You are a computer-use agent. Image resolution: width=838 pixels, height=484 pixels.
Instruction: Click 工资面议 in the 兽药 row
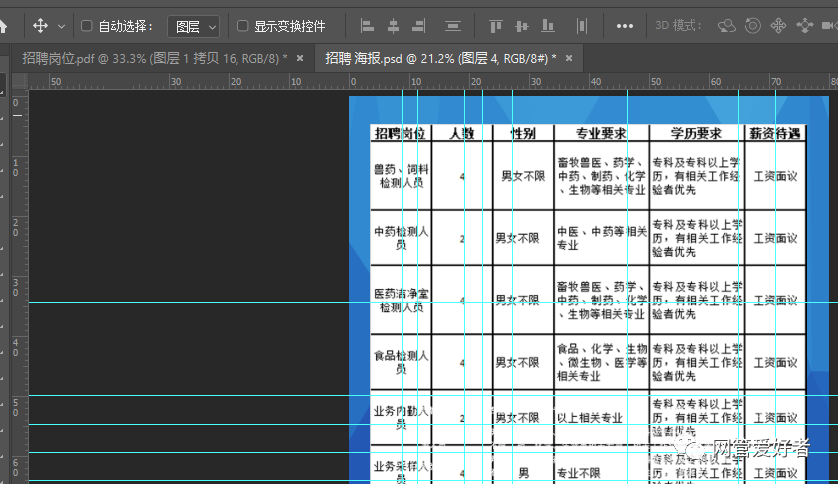point(775,176)
